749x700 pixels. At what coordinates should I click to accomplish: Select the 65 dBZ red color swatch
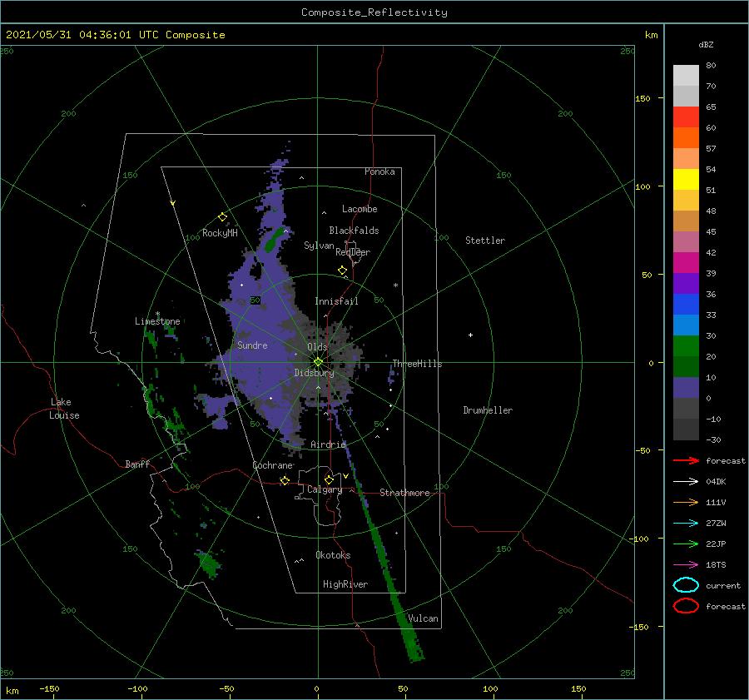coord(686,117)
